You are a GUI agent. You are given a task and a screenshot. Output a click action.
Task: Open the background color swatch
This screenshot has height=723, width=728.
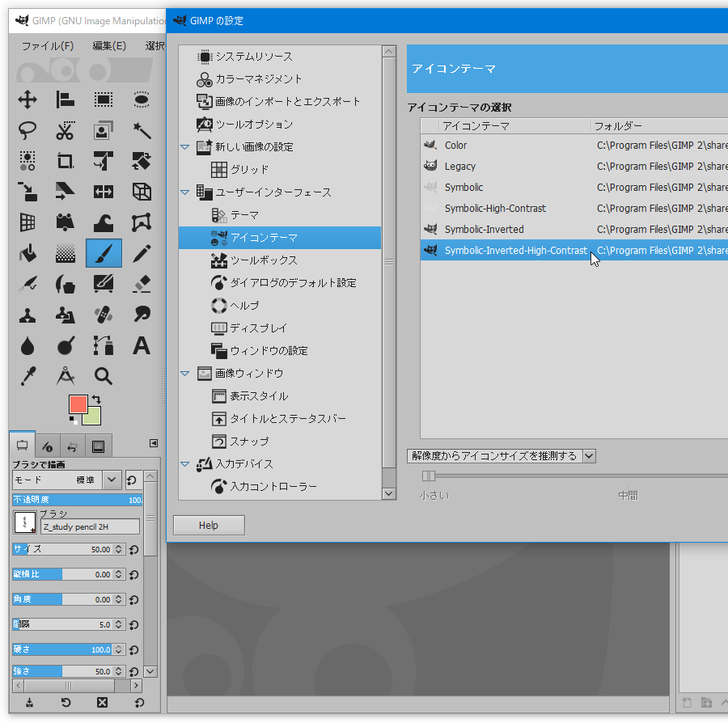(x=94, y=418)
